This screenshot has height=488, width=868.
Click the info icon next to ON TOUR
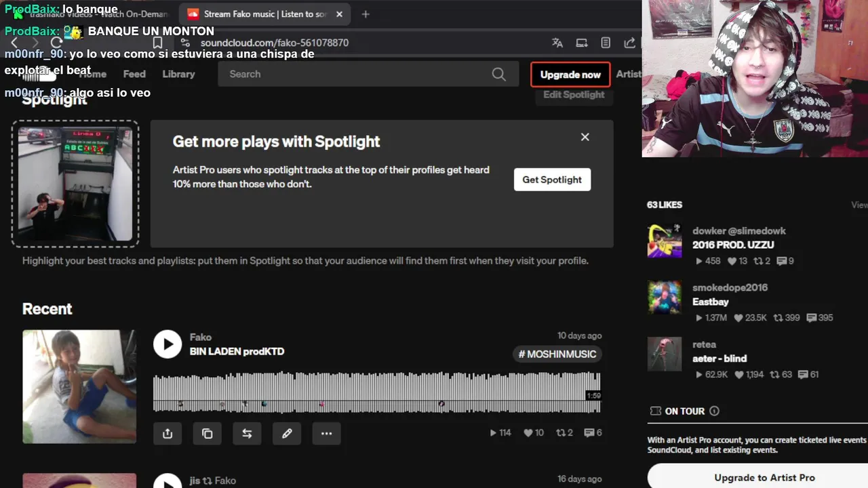coord(714,411)
